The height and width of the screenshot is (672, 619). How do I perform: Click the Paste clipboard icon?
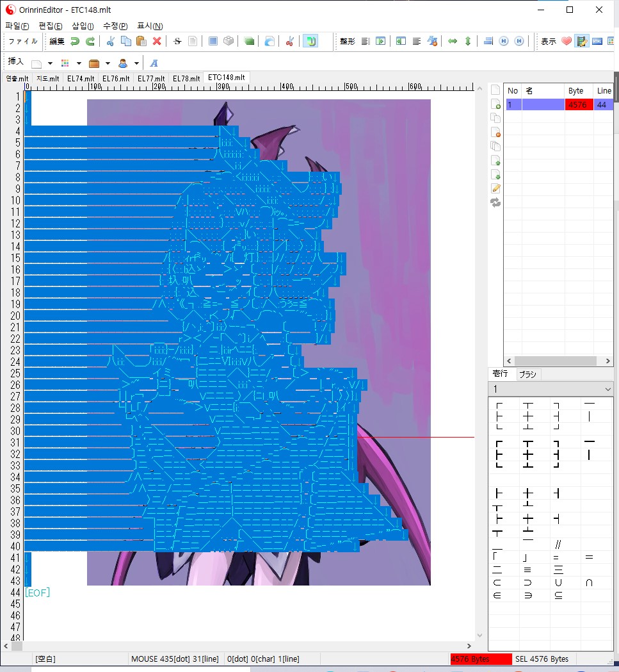point(141,42)
